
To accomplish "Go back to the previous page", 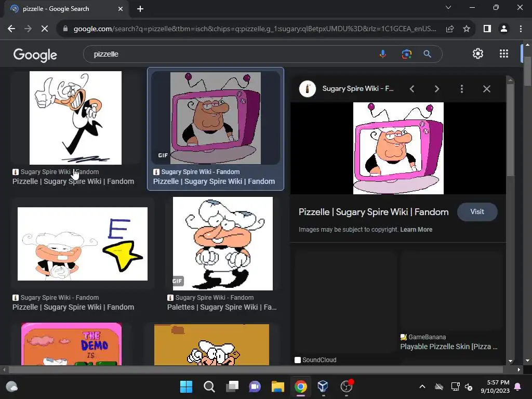I will (x=11, y=29).
